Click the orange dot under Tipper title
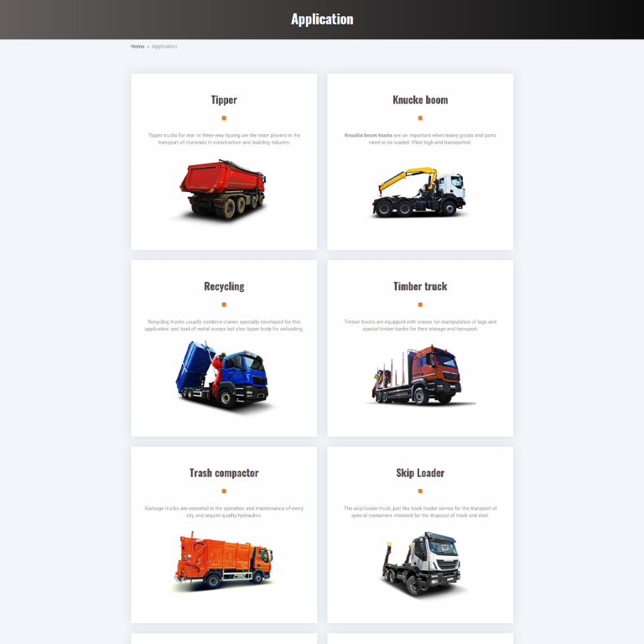 (224, 118)
